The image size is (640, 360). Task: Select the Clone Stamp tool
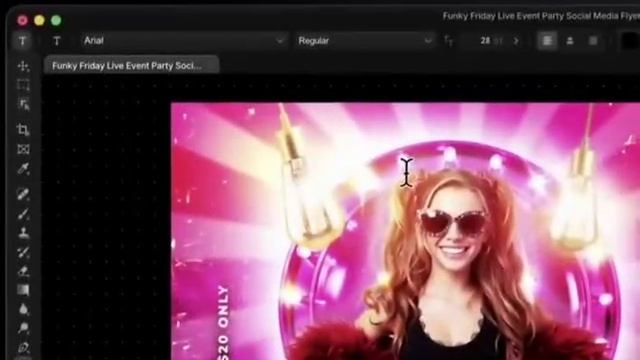[x=23, y=233]
